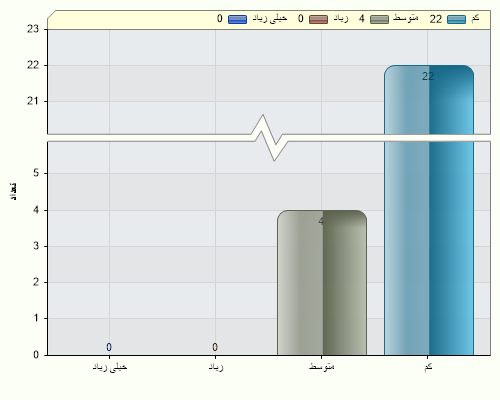
Task: Click the zero data label above زیاد
Action: tap(215, 347)
